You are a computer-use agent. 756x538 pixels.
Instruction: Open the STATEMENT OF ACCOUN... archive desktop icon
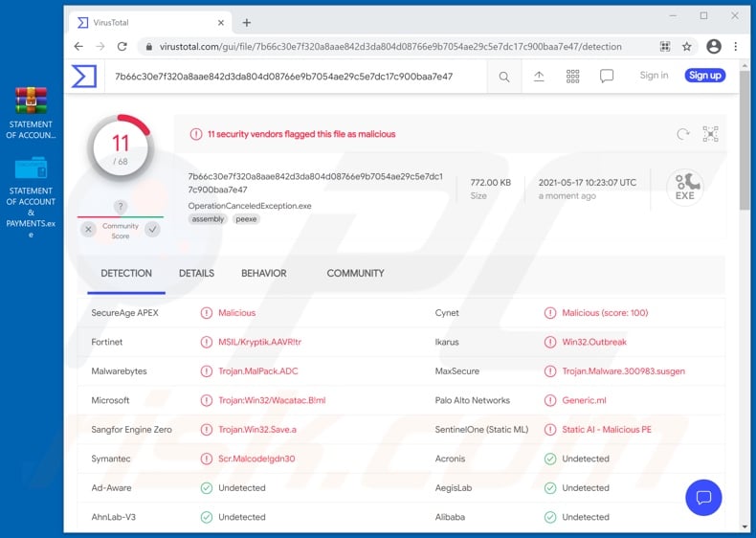[x=31, y=113]
